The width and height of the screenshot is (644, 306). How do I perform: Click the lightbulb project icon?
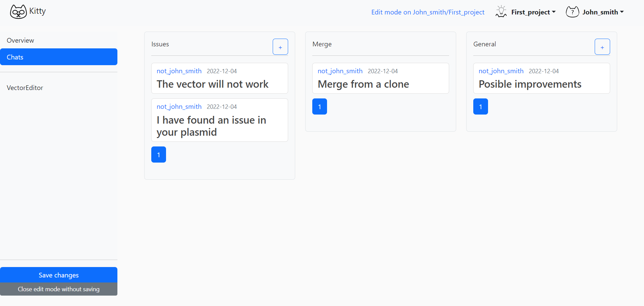click(x=501, y=12)
